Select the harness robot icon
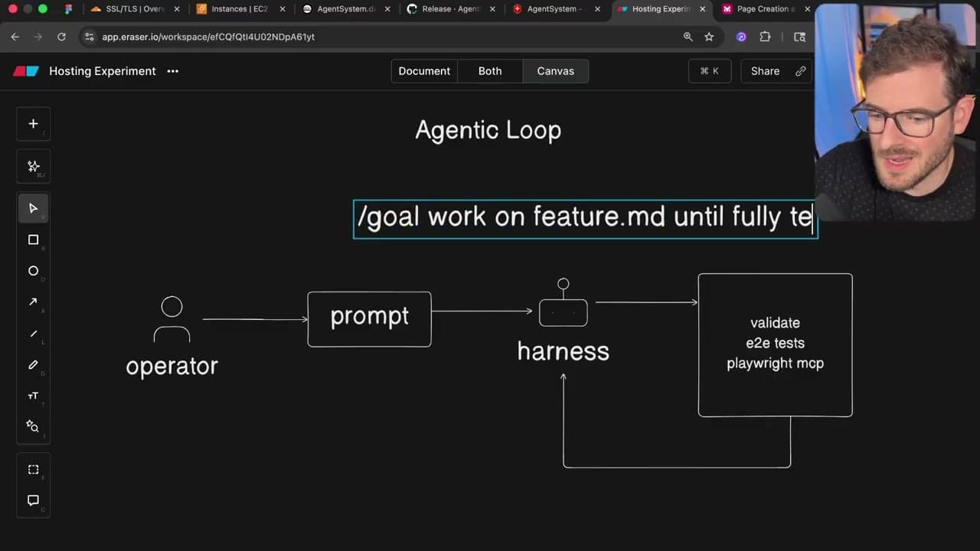The image size is (980, 551). (563, 303)
